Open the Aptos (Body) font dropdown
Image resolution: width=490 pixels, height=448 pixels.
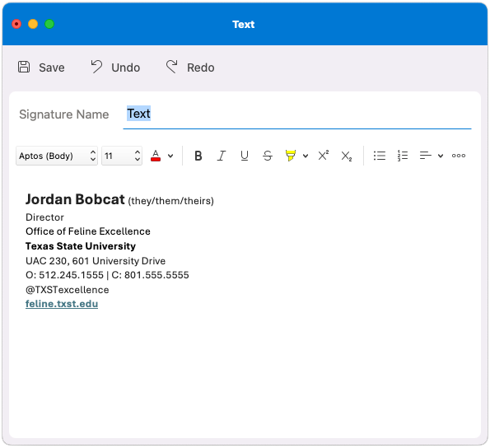tap(57, 156)
